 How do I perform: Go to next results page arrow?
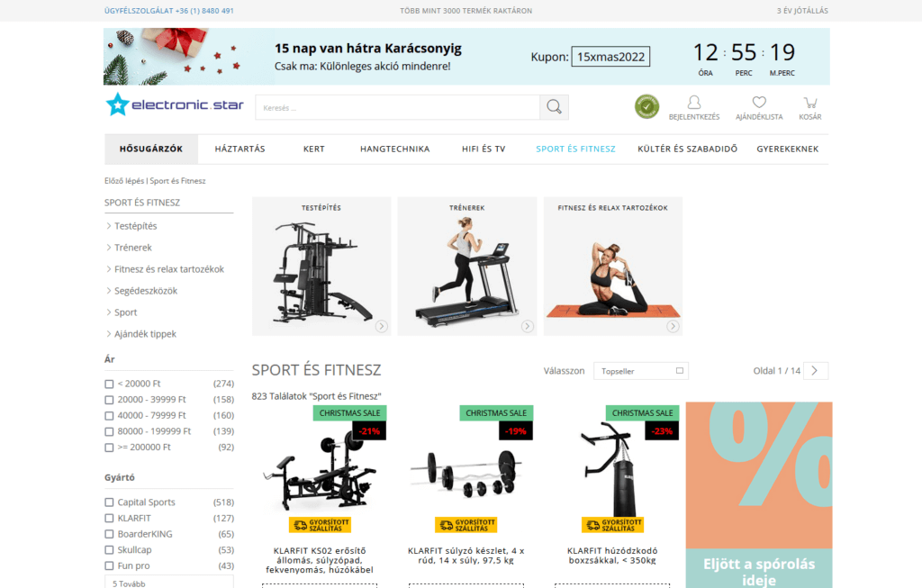click(815, 370)
